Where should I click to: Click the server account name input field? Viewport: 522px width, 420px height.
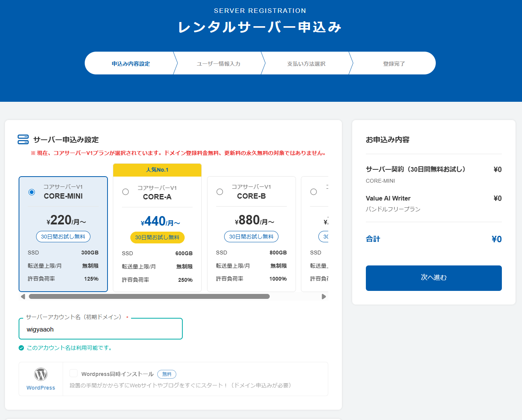[x=101, y=329]
